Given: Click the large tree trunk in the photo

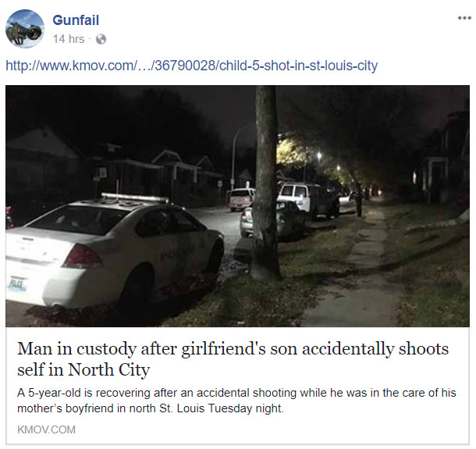Looking at the screenshot, I should tap(265, 182).
